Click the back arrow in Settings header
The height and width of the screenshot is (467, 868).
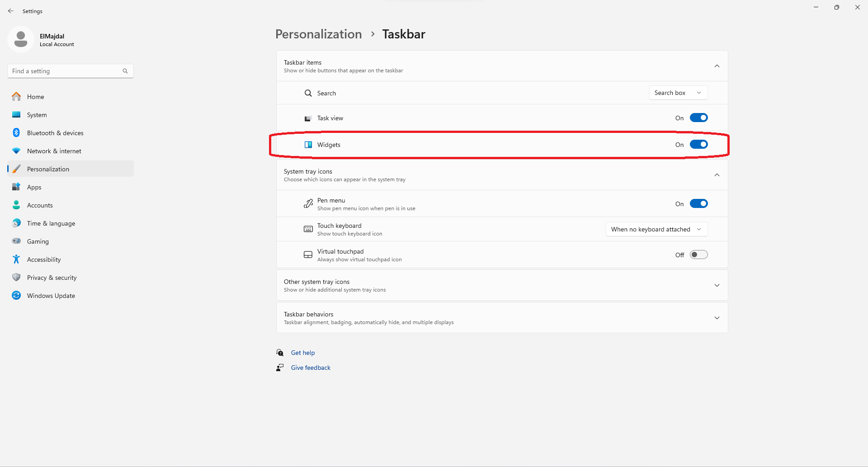pyautogui.click(x=11, y=11)
